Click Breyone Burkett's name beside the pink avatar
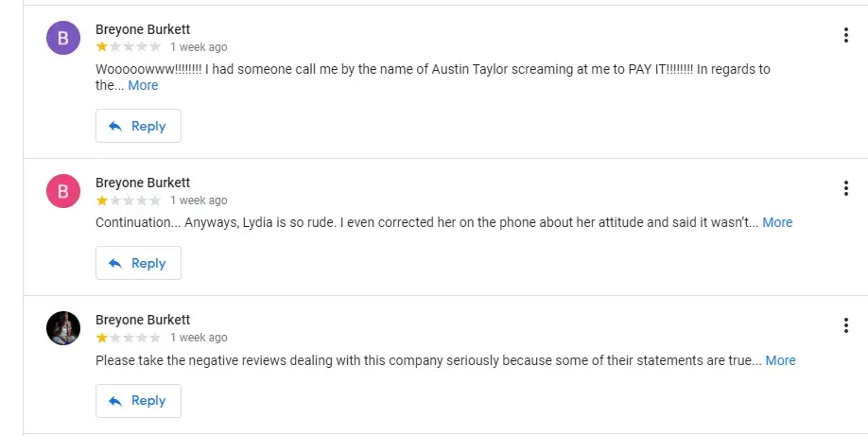Image resolution: width=868 pixels, height=436 pixels. (143, 183)
